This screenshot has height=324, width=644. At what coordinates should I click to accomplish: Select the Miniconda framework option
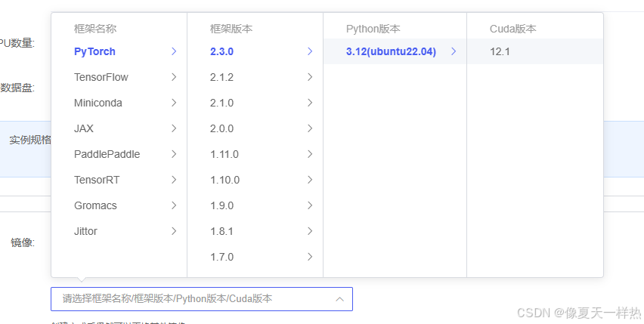(119, 103)
